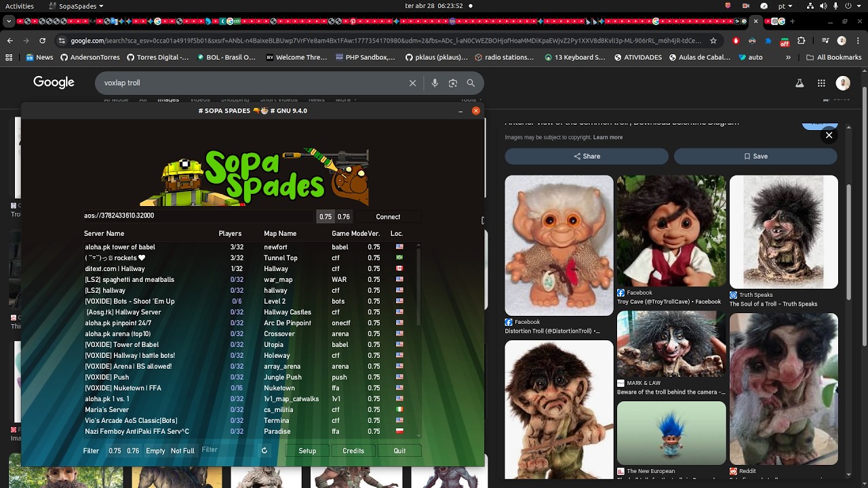Screen dimensions: 868x488
Task: Toggle the Empty server filter
Action: [x=155, y=451]
